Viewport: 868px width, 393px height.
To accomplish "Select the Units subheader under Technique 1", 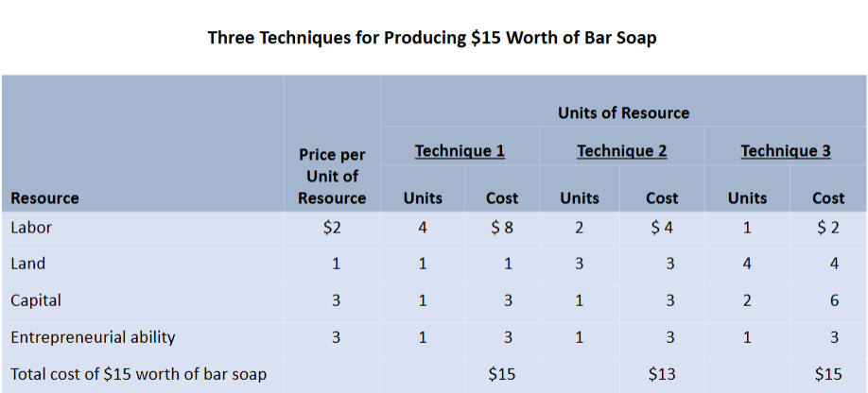I will 423,198.
